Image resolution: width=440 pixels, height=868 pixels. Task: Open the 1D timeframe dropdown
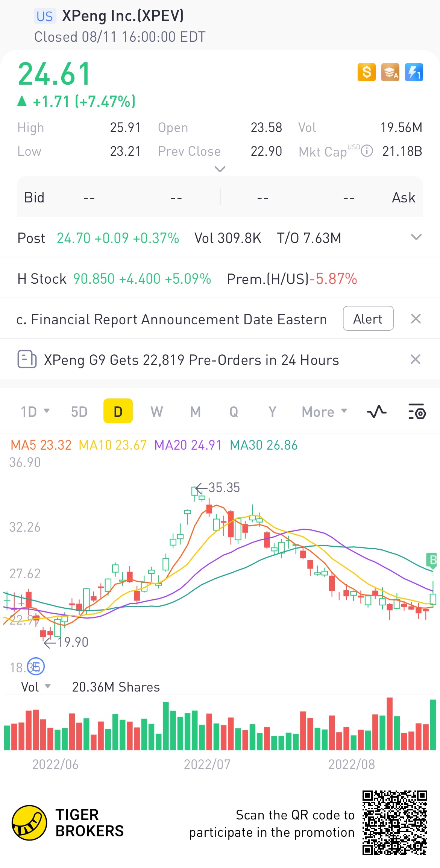(35, 412)
